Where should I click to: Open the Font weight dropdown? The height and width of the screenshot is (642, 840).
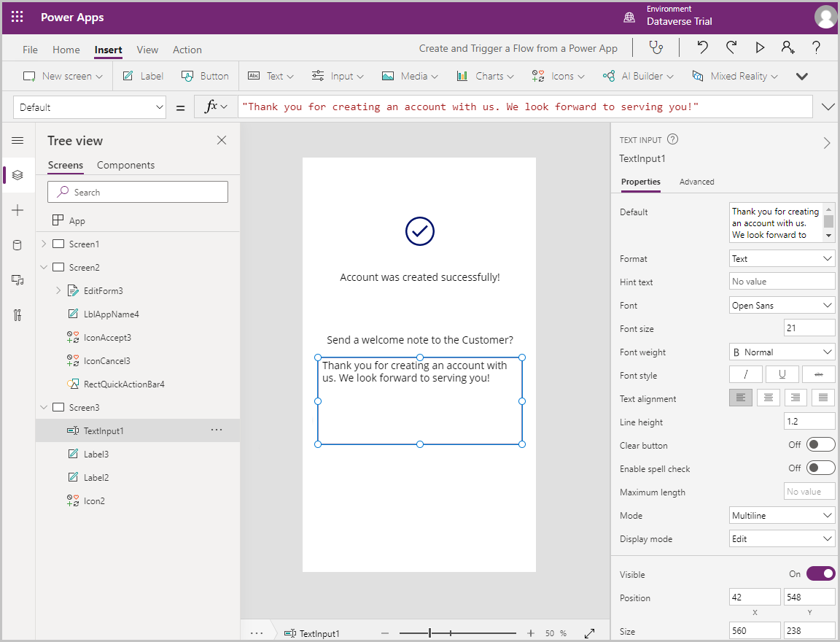(x=782, y=352)
